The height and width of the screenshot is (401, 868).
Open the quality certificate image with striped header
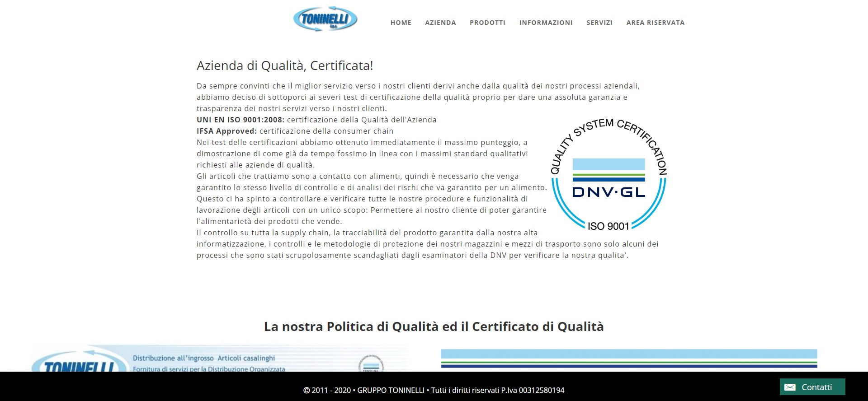(x=629, y=359)
